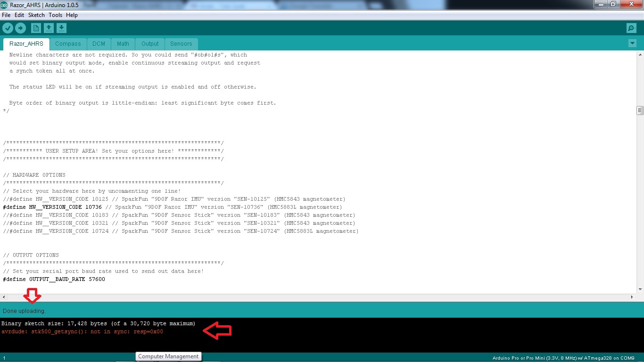
Task: Open the Sketch menu
Action: pyautogui.click(x=36, y=15)
